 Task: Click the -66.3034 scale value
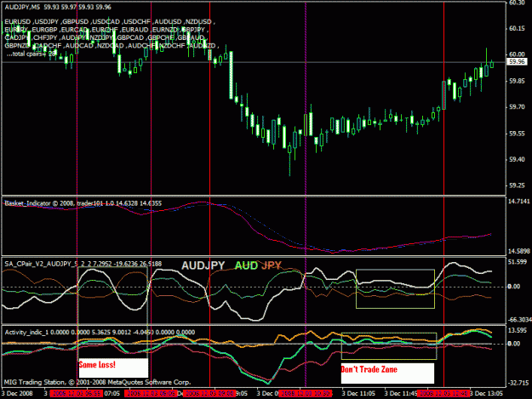click(x=519, y=320)
